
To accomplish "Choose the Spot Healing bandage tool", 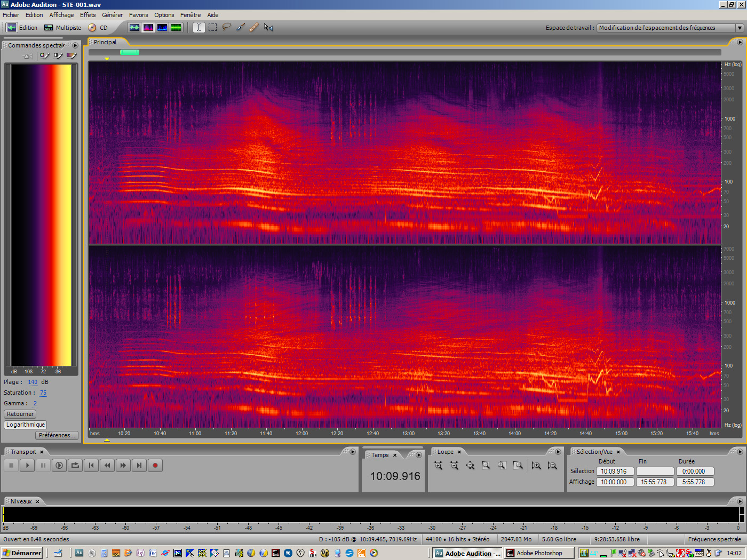I will (x=255, y=27).
